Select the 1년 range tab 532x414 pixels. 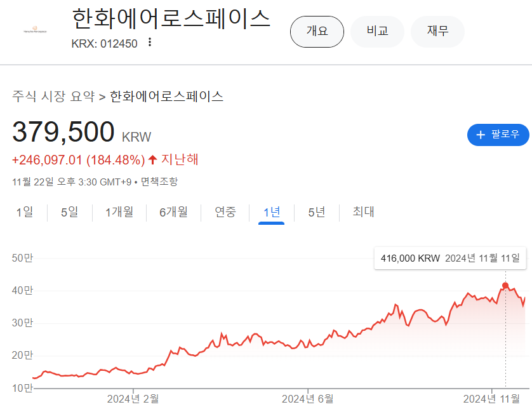point(272,212)
